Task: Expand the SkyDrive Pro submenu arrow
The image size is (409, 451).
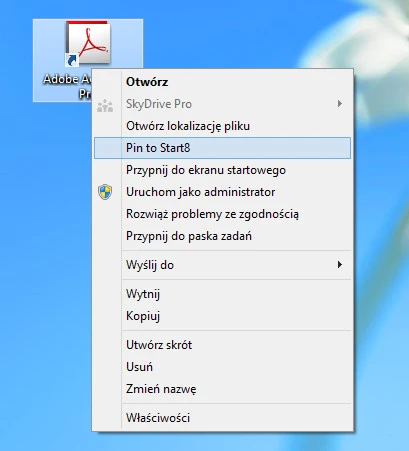Action: pyautogui.click(x=340, y=104)
